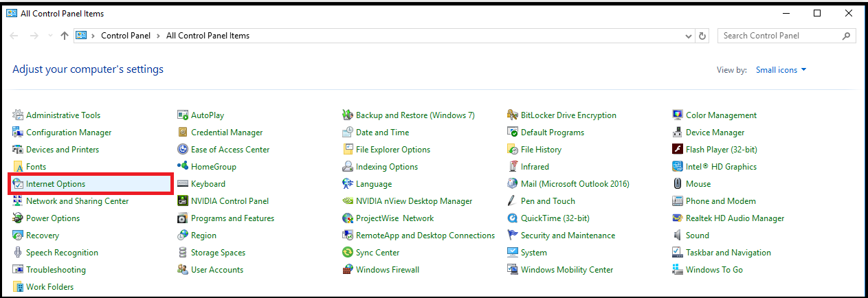Click All Control Panel Items breadcrumb

[x=208, y=36]
